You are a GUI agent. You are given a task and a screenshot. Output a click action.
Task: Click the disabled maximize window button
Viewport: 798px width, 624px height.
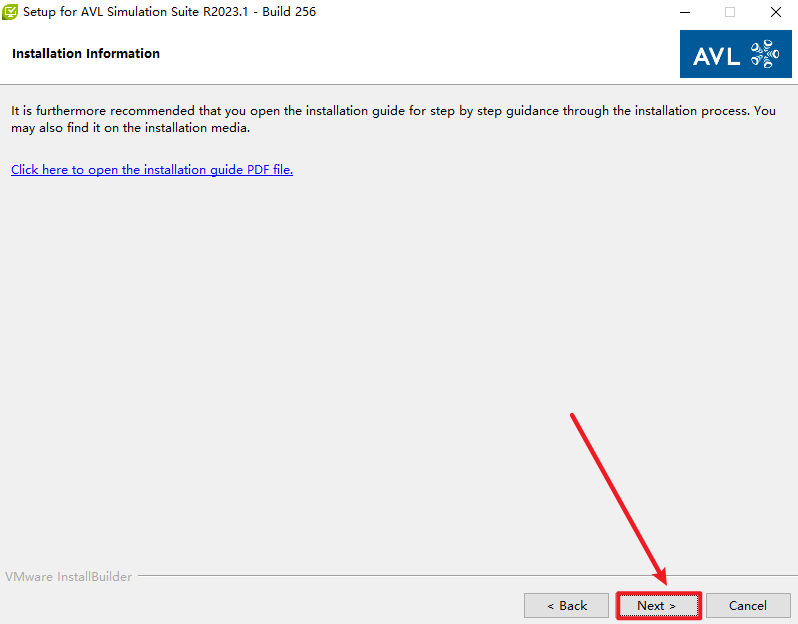pyautogui.click(x=730, y=12)
